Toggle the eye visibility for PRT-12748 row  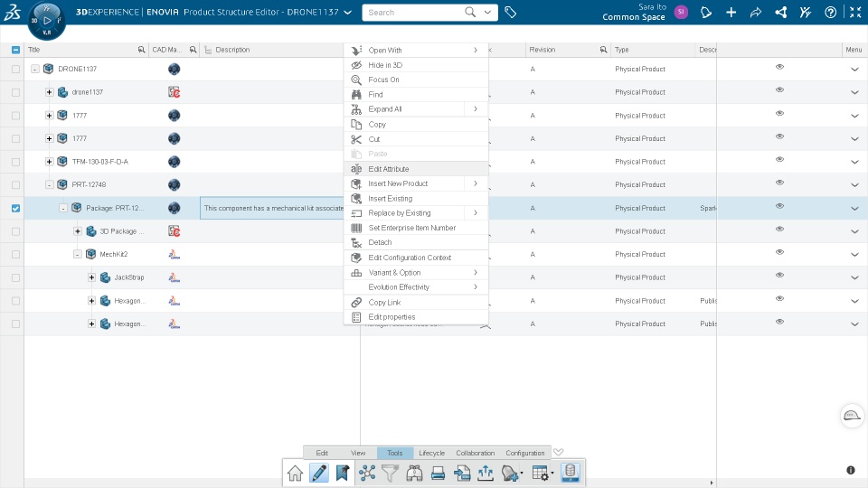click(x=779, y=183)
